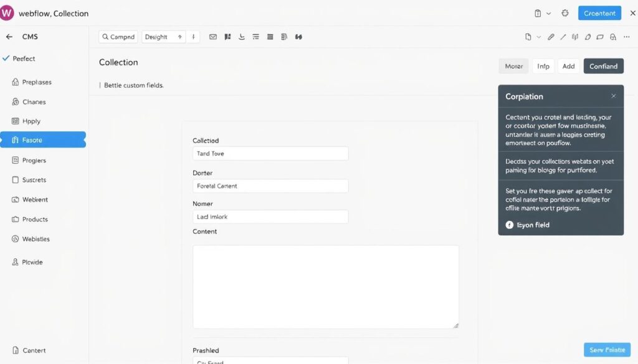Viewport: 638px width, 364px height.
Task: Click the lock icon in right toolbar
Action: (613, 37)
